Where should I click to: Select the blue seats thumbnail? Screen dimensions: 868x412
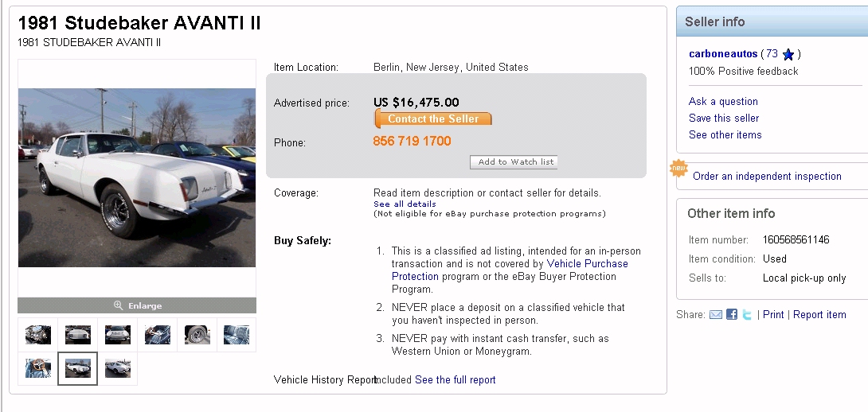tap(237, 335)
